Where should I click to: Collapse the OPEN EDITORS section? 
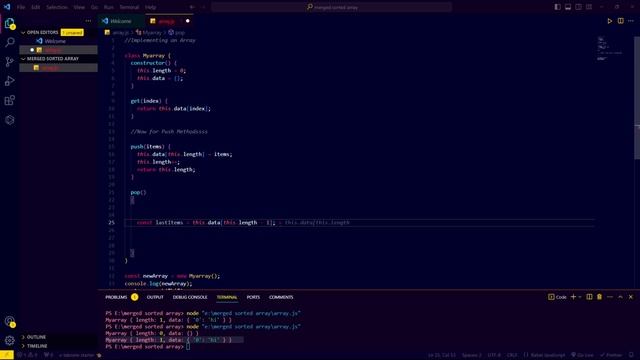point(42,32)
